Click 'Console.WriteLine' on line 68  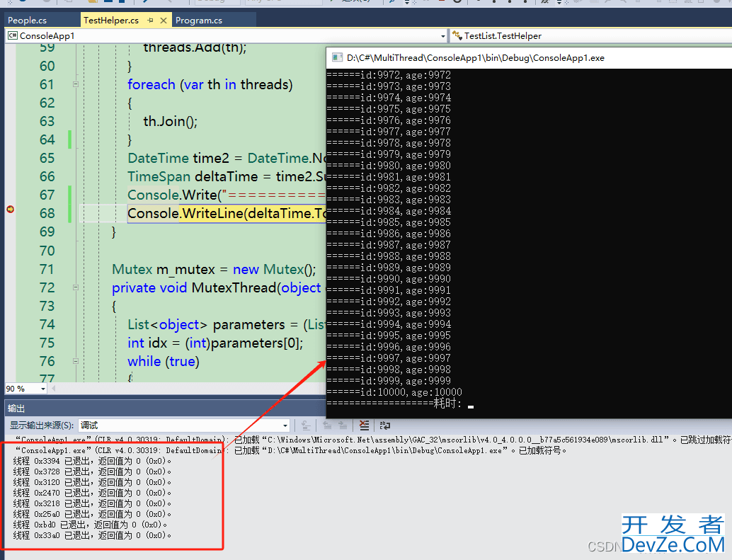[185, 213]
